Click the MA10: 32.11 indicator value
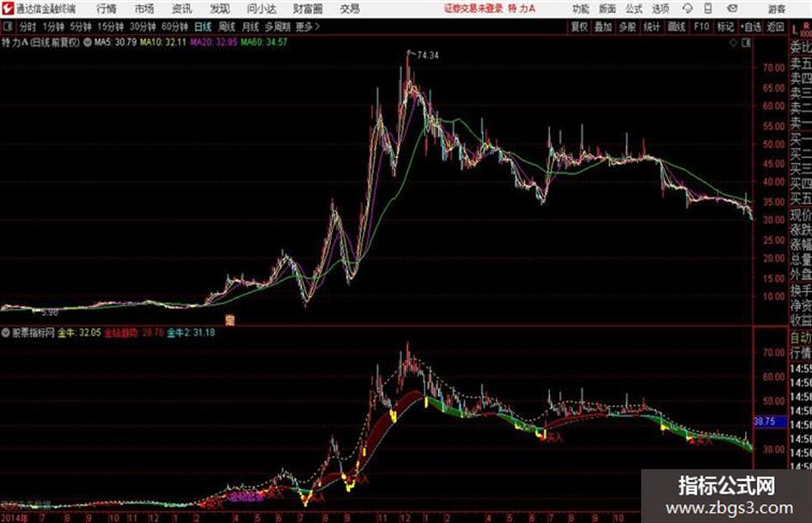 [x=162, y=42]
